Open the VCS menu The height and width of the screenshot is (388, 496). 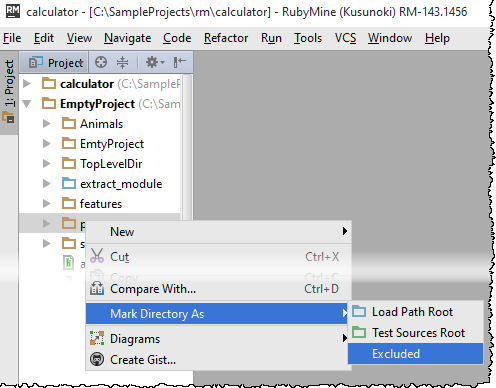point(345,38)
